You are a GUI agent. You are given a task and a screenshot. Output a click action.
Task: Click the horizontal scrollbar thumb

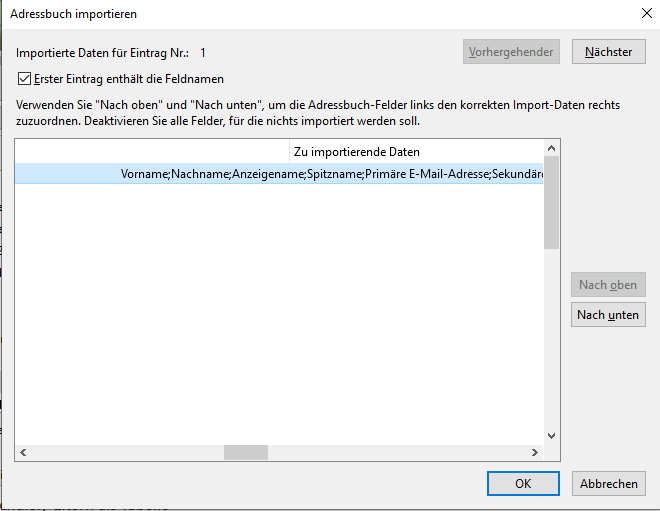click(246, 452)
